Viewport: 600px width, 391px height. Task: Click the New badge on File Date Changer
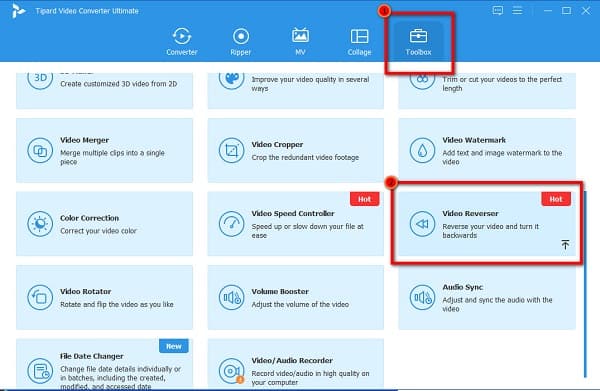[x=174, y=346]
